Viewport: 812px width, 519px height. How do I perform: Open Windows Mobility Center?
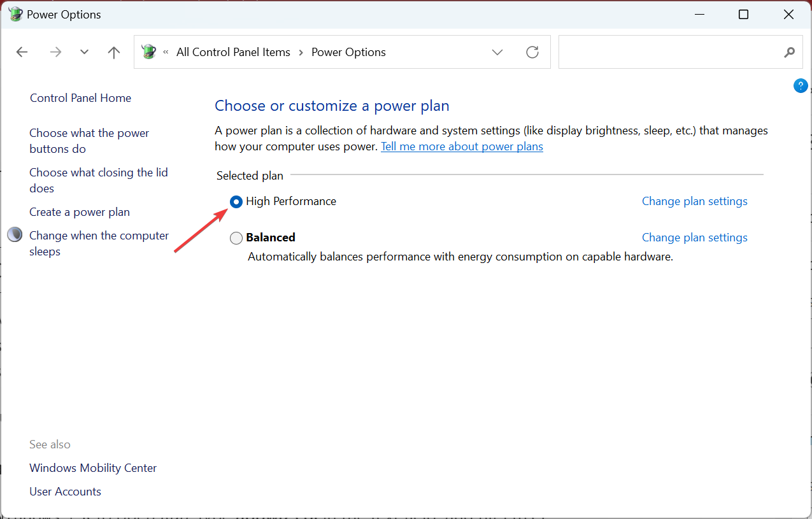tap(93, 468)
